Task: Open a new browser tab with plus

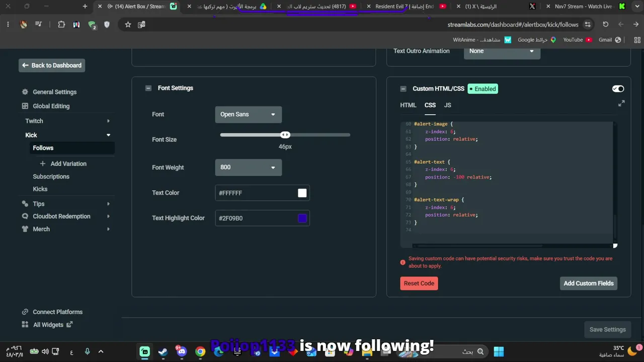Action: 85,7
